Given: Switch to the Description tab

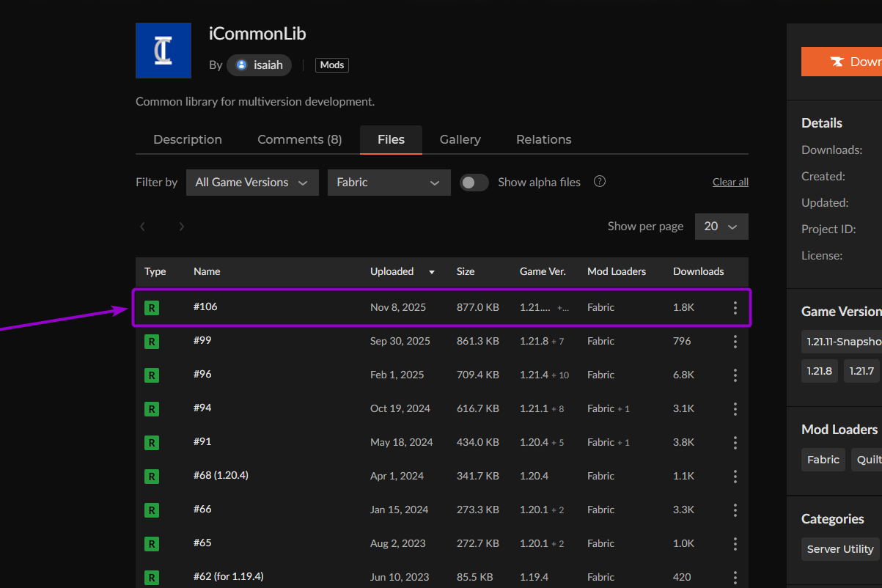Looking at the screenshot, I should click(x=188, y=139).
